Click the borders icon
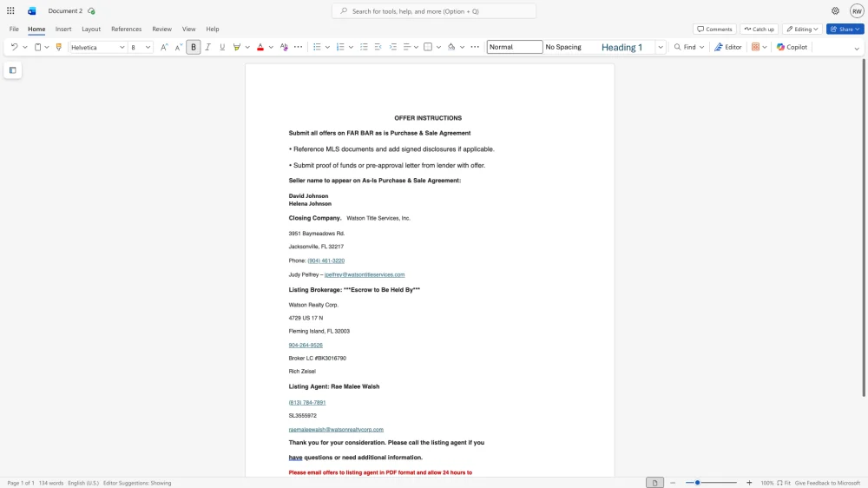The width and height of the screenshot is (868, 488). click(x=428, y=47)
